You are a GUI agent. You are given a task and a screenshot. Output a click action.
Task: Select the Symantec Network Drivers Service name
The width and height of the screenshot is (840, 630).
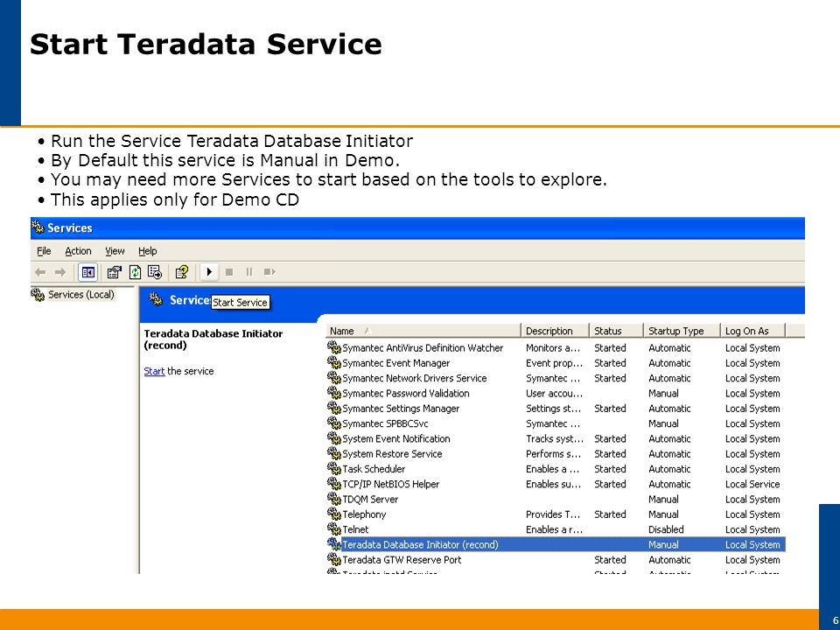(415, 378)
